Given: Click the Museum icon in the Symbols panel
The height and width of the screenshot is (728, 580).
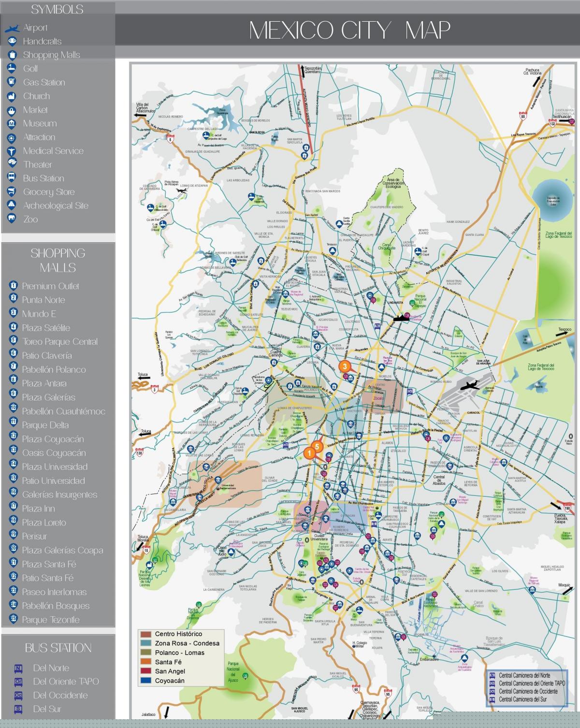Looking at the screenshot, I should 12,123.
